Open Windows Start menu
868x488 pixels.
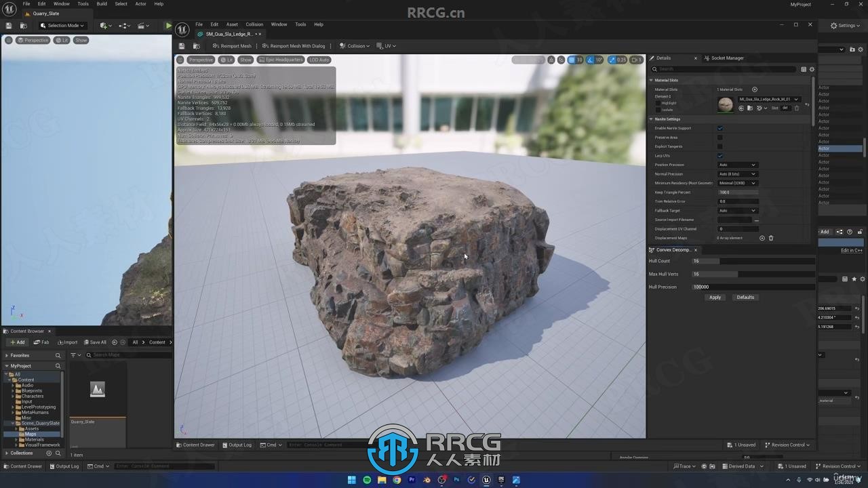[x=352, y=481]
